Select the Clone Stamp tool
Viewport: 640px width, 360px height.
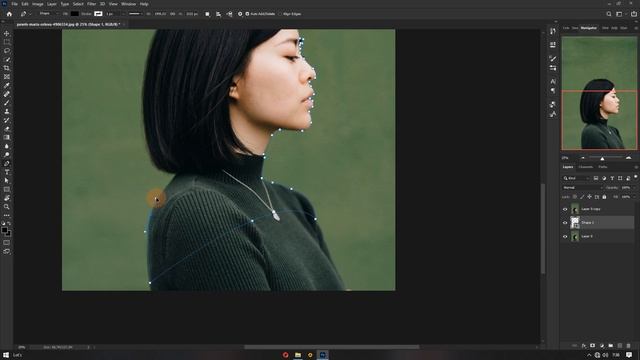7,111
